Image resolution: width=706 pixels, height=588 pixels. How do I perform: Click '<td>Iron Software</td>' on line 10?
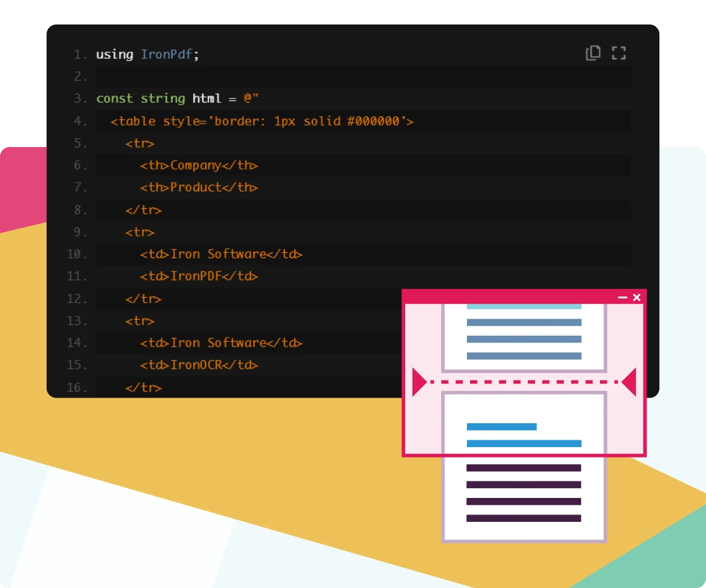point(221,254)
